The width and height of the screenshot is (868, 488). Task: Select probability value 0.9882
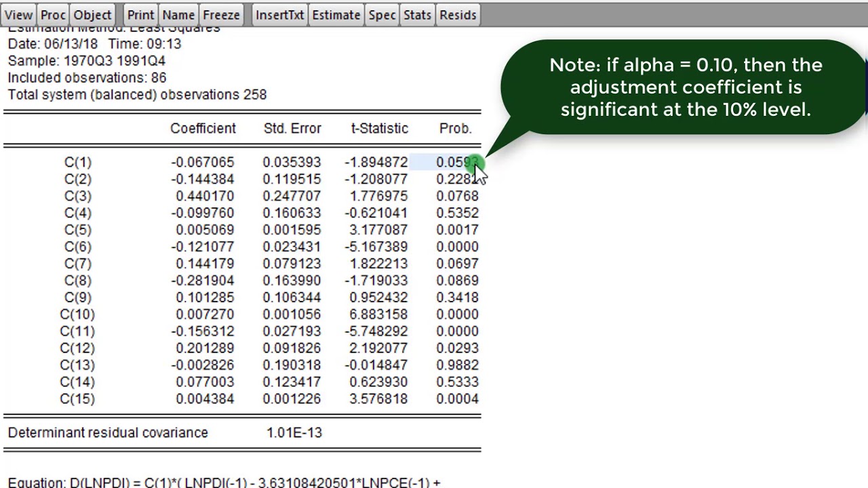click(457, 366)
